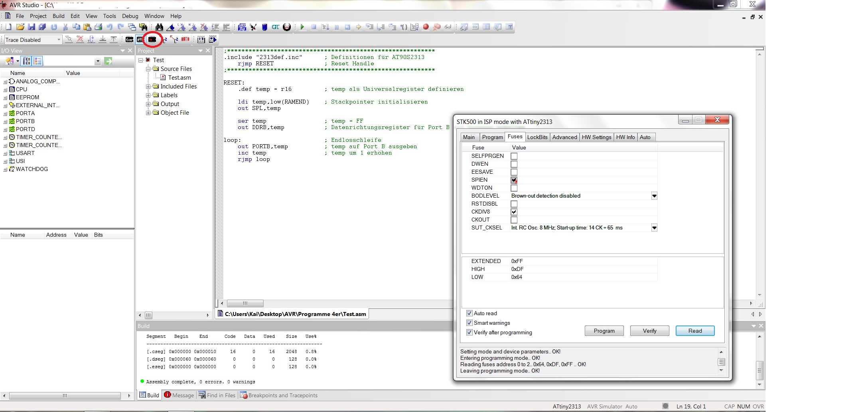The image size is (868, 412).
Task: Expand the Included Files folder
Action: pyautogui.click(x=148, y=86)
